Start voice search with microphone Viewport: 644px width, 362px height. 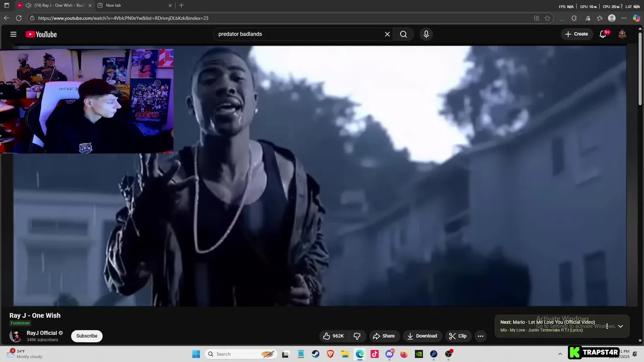(x=426, y=34)
